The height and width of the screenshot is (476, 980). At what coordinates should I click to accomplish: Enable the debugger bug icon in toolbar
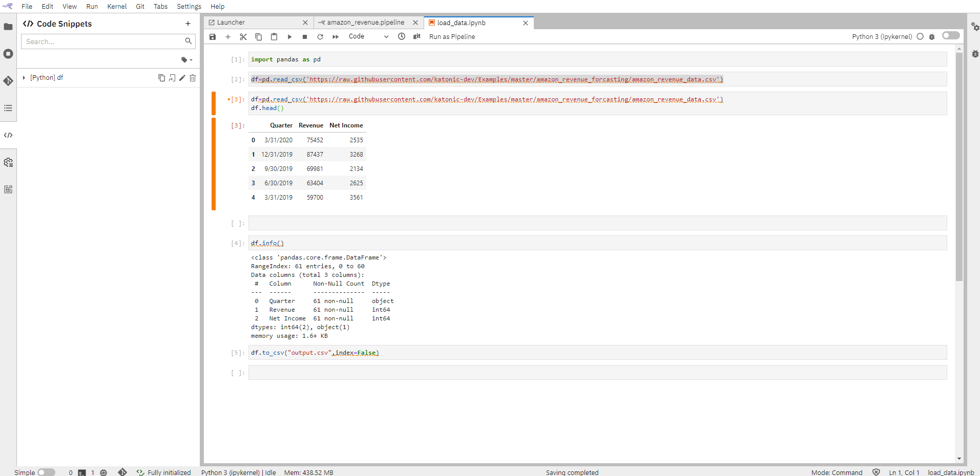click(932, 37)
